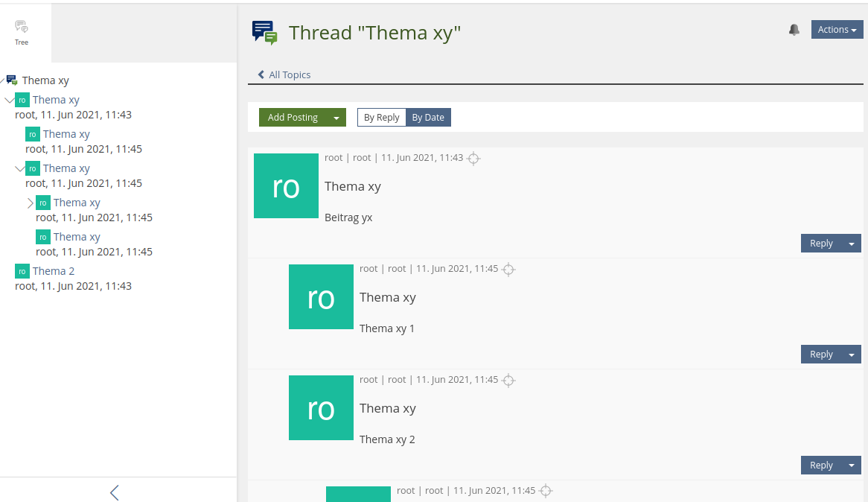Go back to All Topics
Image resolution: width=868 pixels, height=502 pixels.
pos(284,75)
